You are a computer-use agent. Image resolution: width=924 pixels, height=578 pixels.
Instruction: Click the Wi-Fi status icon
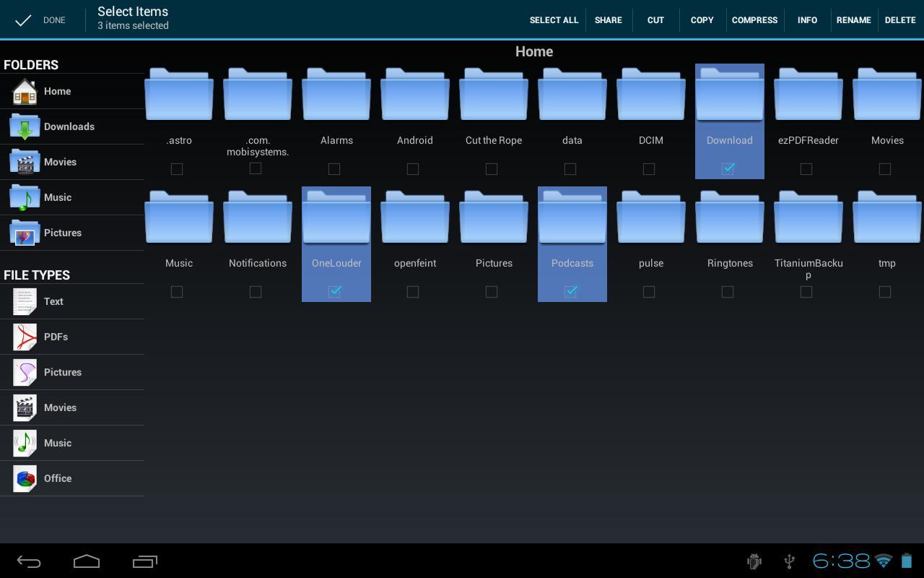(884, 561)
